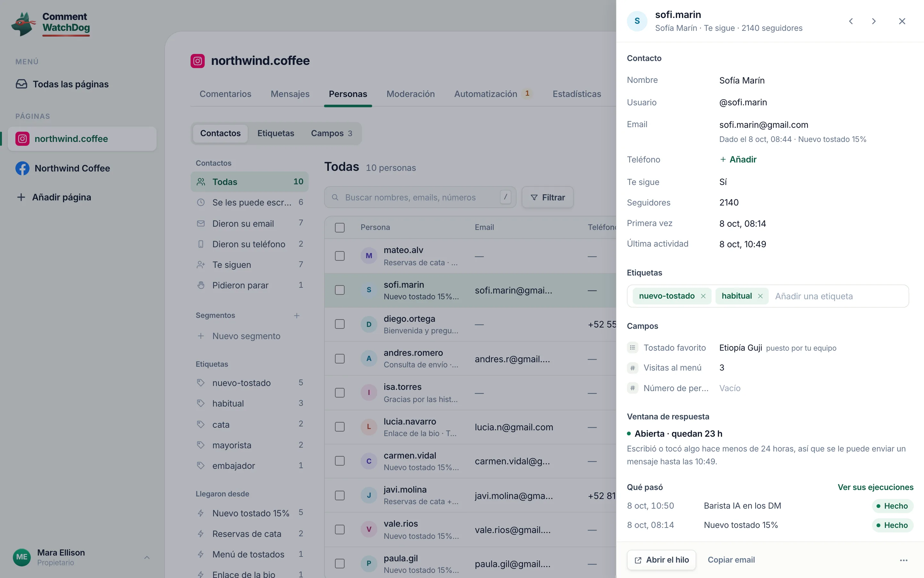Switch to the Comentarios tab

tap(225, 94)
